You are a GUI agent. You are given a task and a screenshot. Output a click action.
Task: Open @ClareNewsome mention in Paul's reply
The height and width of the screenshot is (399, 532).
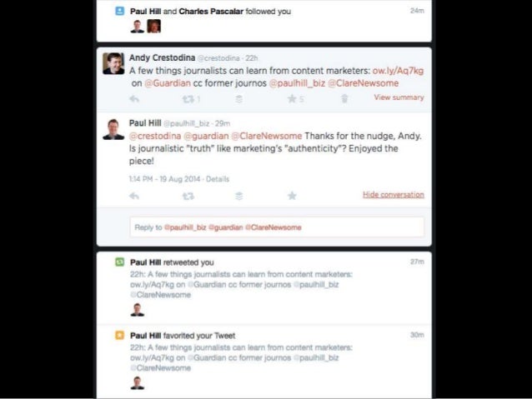pyautogui.click(x=266, y=136)
